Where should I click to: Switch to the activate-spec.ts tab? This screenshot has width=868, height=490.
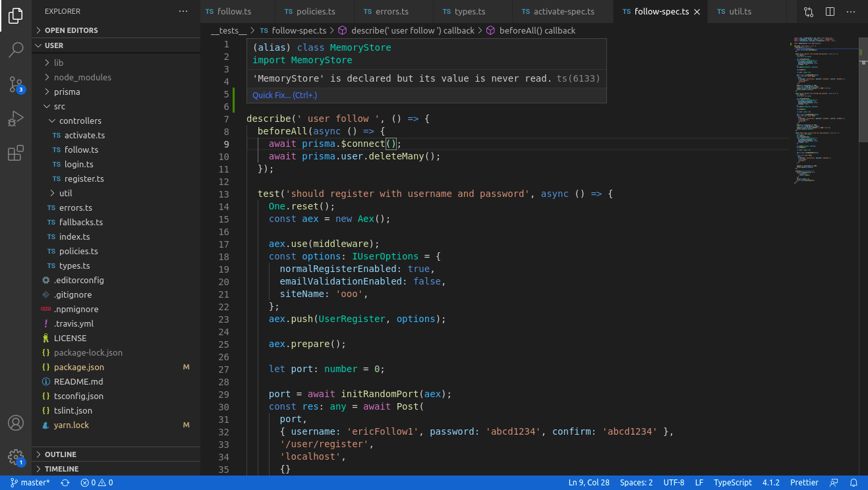(563, 12)
